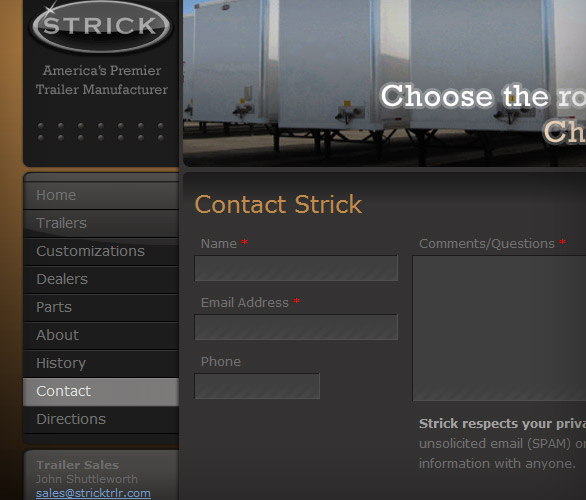Focus the Name input field

(296, 268)
